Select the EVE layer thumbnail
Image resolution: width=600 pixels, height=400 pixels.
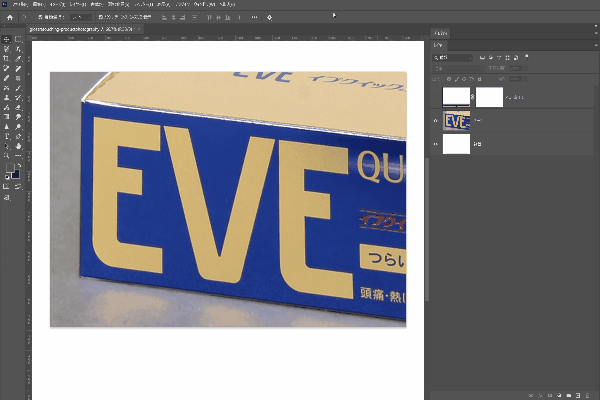point(457,120)
